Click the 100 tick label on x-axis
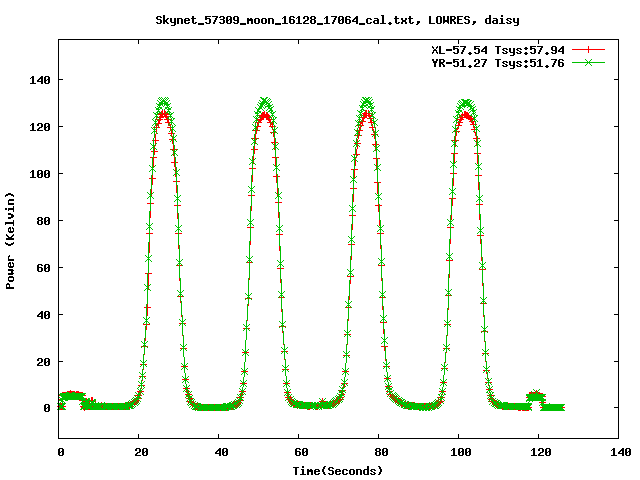This screenshot has width=640, height=480. (460, 452)
